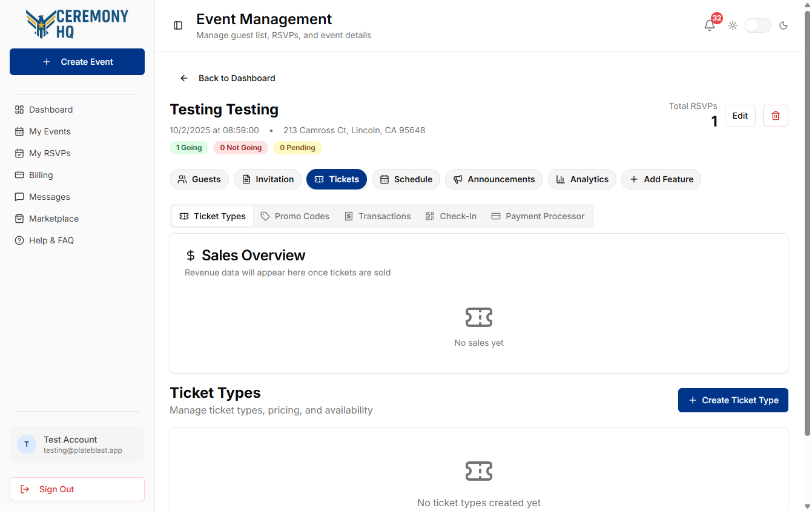Open Messages in sidebar
Image resolution: width=812 pixels, height=511 pixels.
tap(77, 197)
